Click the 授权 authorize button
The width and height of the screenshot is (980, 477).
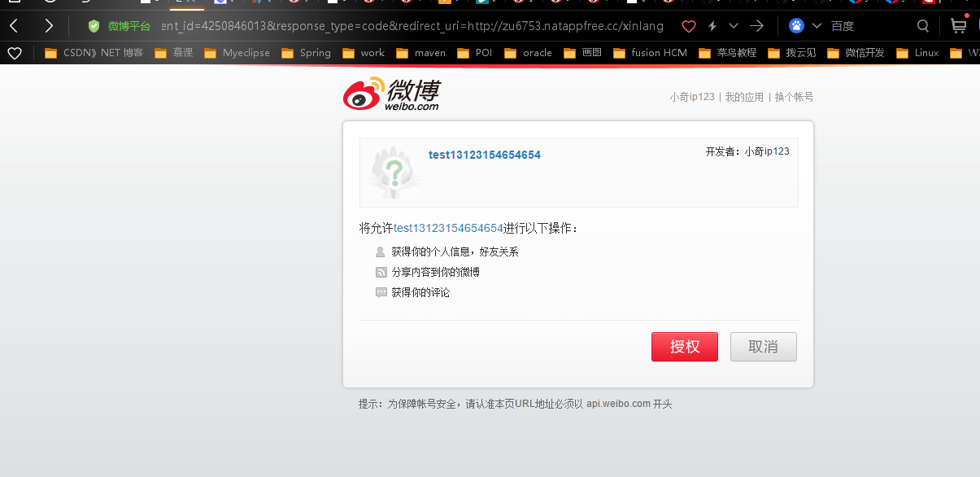tap(685, 347)
